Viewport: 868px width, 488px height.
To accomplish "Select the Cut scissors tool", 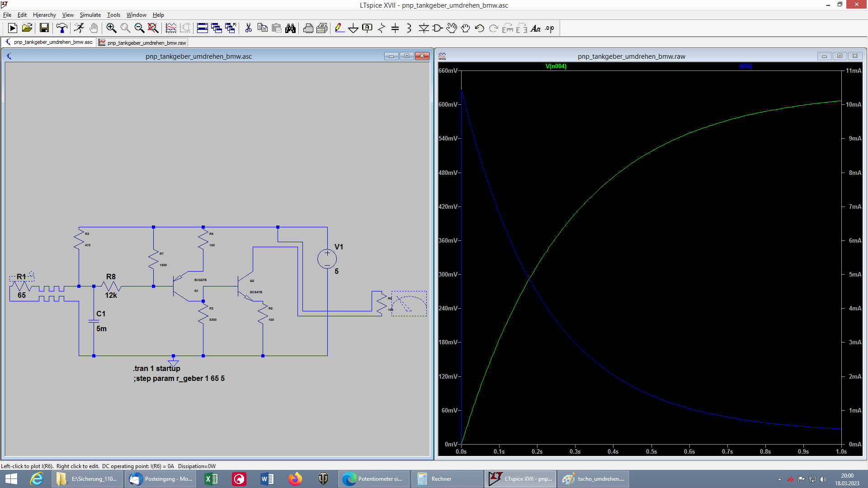I will [x=248, y=28].
